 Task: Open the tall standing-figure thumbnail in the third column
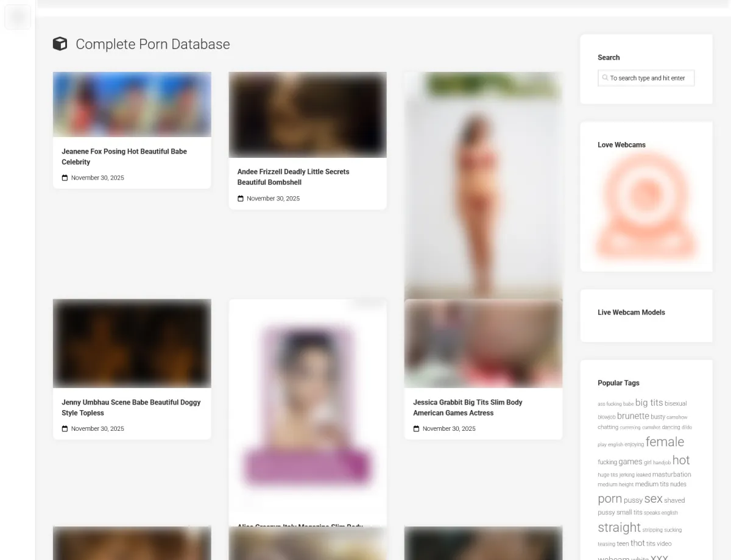click(x=483, y=185)
